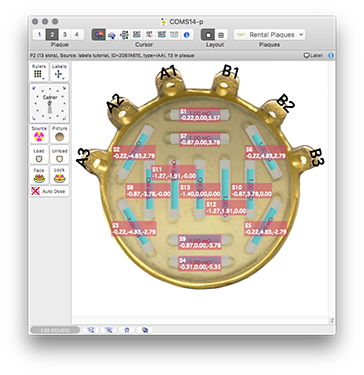Screen dimensions: 364x375
Task: Open the Rental Plaques dropdown
Action: coord(269,35)
